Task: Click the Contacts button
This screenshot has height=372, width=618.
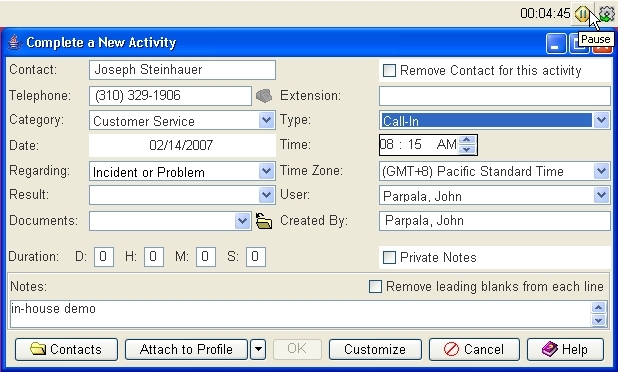Action: tap(66, 349)
